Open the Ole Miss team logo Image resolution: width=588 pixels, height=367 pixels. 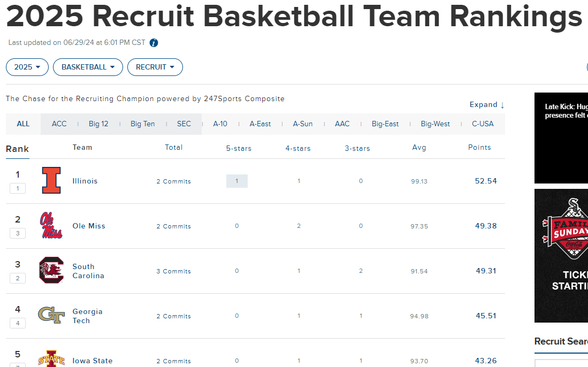coord(51,225)
